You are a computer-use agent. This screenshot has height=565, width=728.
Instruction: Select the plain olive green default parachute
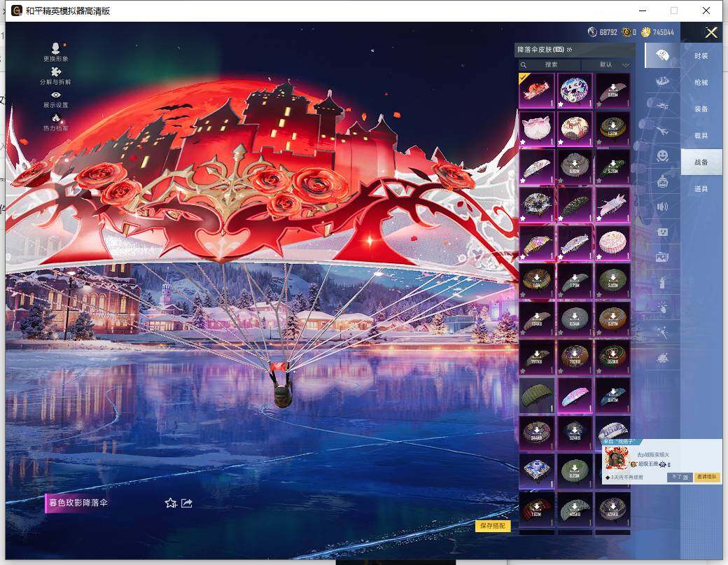coord(537,395)
